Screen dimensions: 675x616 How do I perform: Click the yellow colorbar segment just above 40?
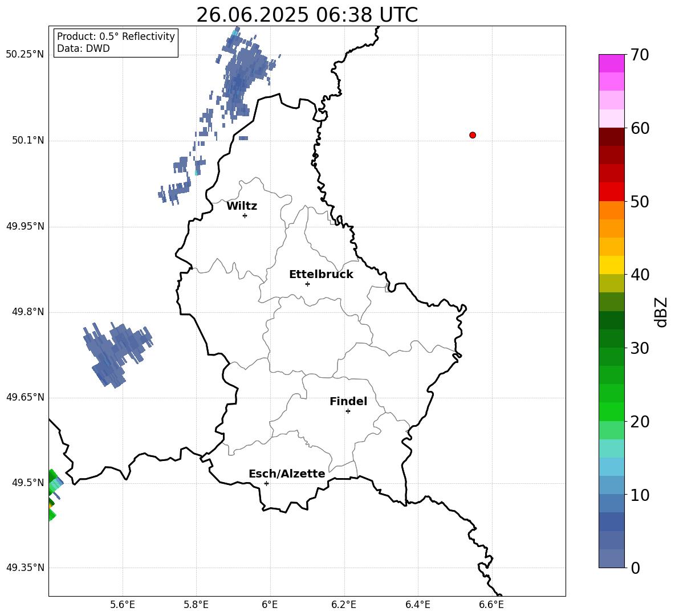tap(612, 265)
